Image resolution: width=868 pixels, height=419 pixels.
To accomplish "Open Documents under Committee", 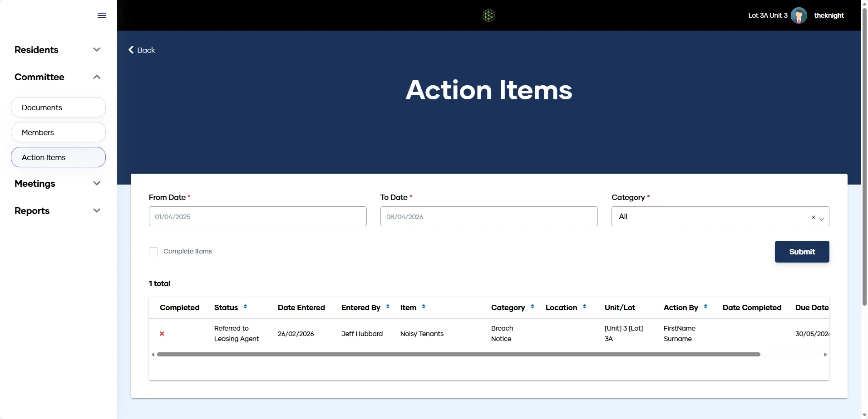I will click(58, 107).
